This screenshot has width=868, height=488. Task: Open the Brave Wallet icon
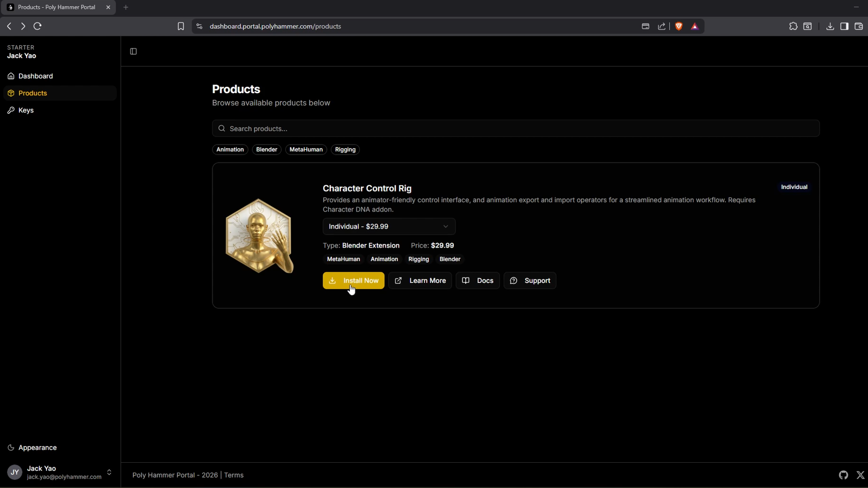(x=859, y=26)
